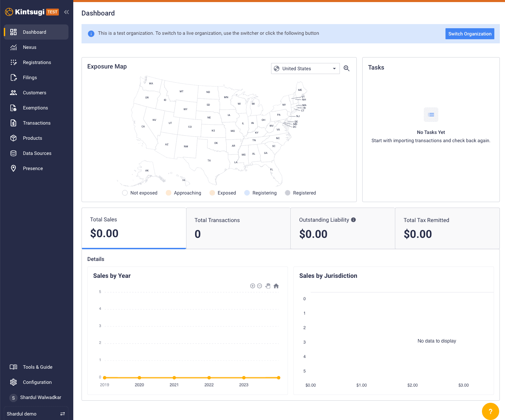Viewport: 505px width, 420px height.
Task: Click the Products box icon
Action: pos(13,138)
